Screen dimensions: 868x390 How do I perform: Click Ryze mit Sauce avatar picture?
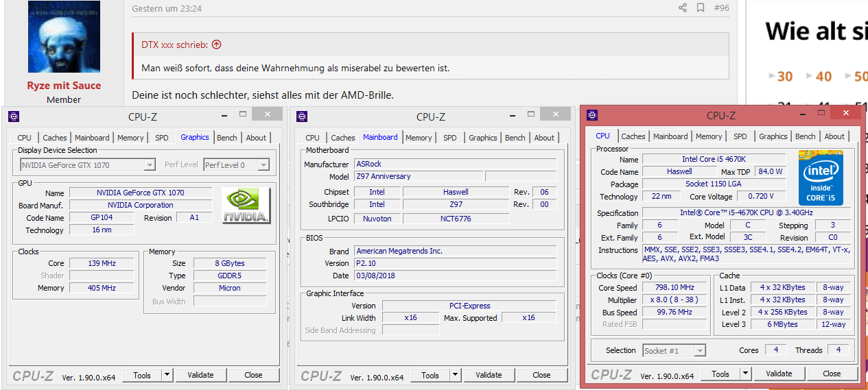click(64, 37)
